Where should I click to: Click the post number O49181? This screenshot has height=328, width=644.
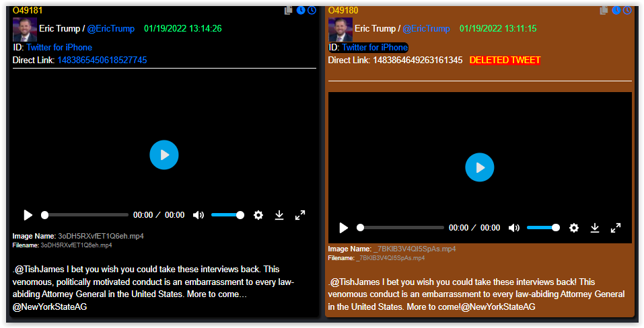coord(28,10)
